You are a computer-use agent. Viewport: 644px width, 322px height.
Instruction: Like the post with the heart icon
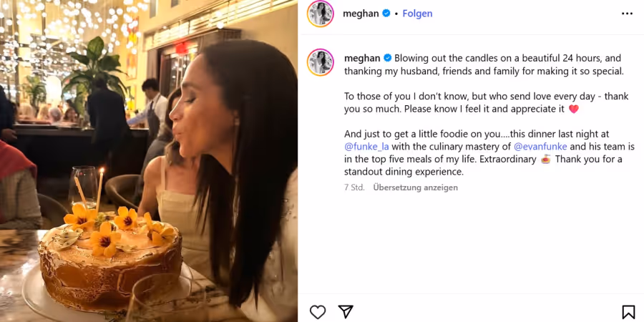point(318,312)
